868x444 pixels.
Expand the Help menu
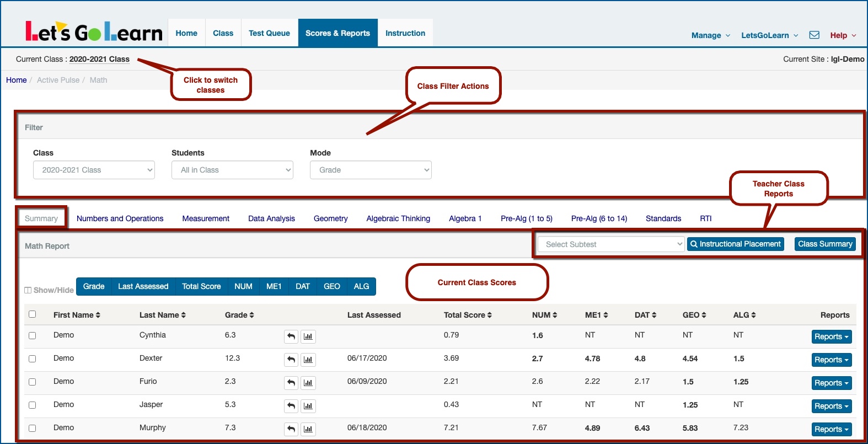(x=843, y=35)
